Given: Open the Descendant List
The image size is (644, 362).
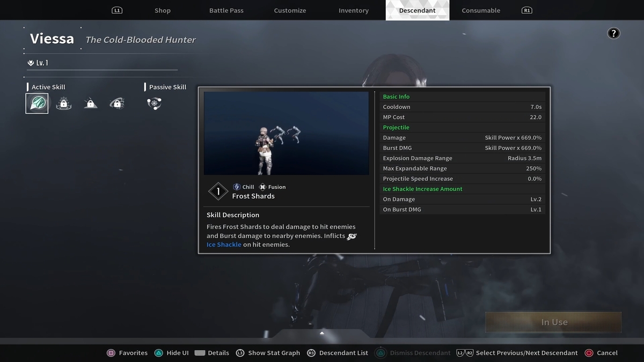Looking at the screenshot, I should [x=338, y=353].
